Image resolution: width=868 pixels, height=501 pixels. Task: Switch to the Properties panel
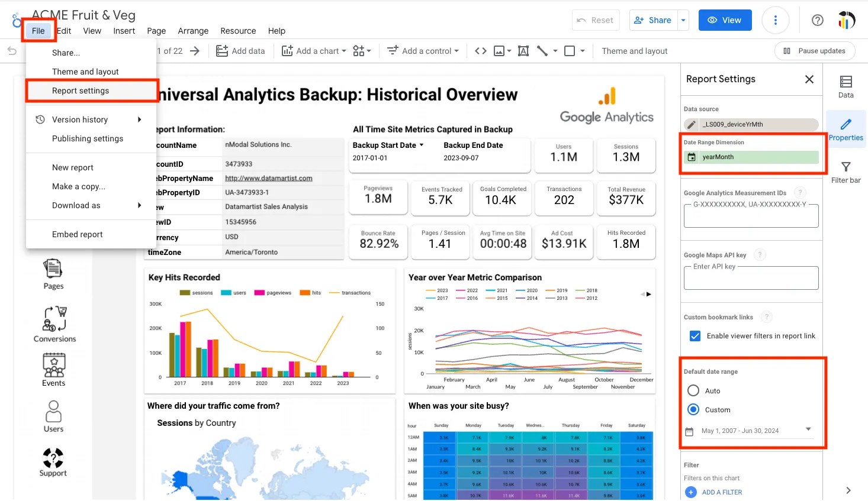click(x=846, y=129)
